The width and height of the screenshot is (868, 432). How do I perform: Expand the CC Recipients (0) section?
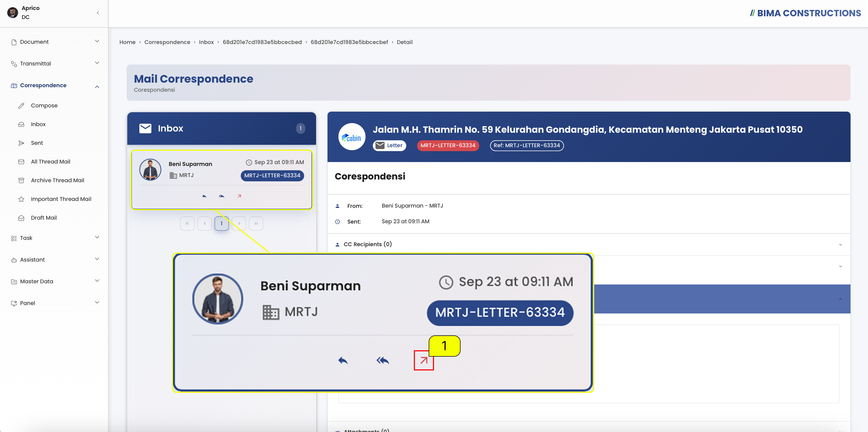click(x=588, y=244)
